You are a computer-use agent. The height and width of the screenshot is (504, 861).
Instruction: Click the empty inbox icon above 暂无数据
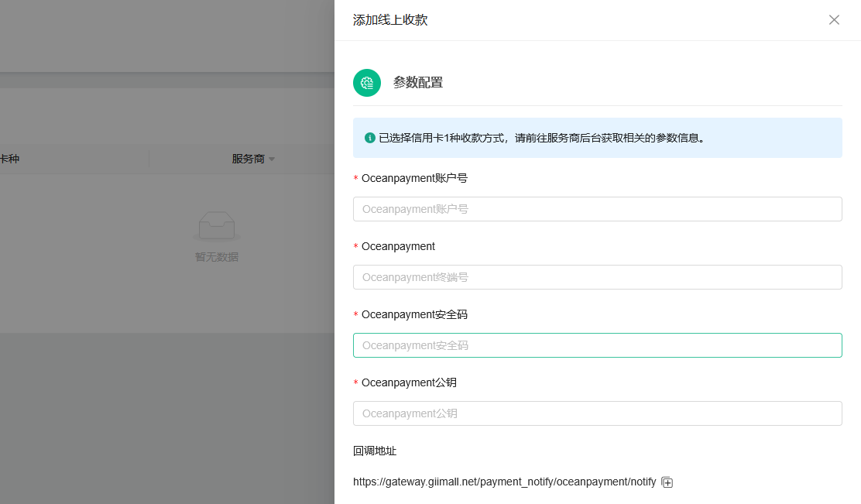coord(217,226)
